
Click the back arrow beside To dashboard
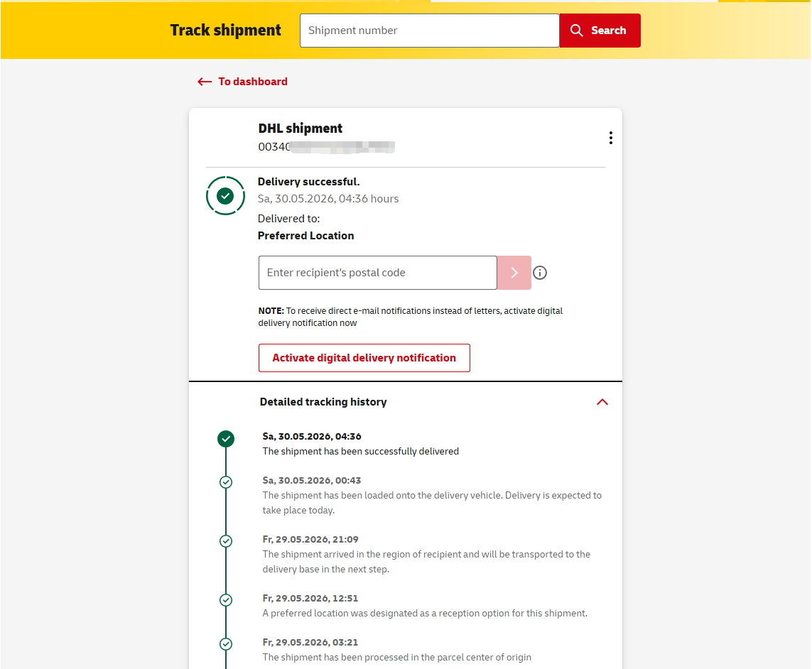[205, 82]
